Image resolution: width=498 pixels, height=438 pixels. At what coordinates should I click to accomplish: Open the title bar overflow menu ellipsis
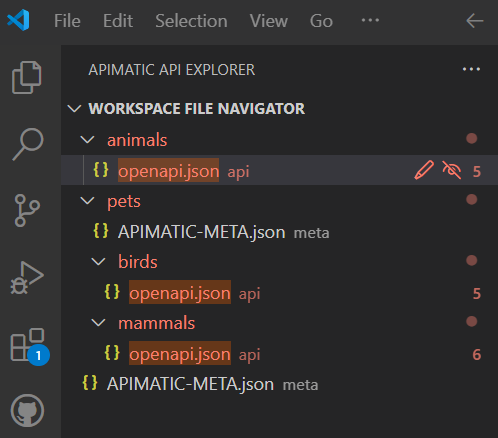point(370,20)
